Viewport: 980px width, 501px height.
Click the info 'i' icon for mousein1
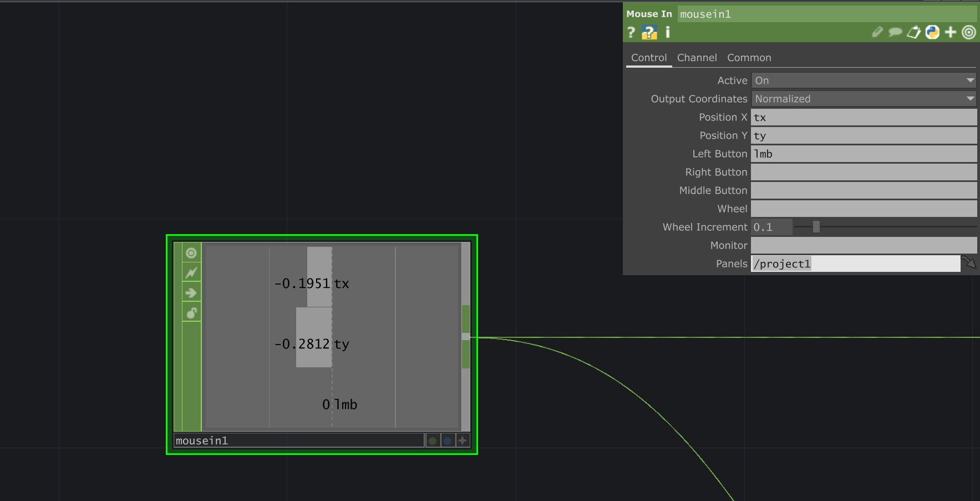click(668, 33)
